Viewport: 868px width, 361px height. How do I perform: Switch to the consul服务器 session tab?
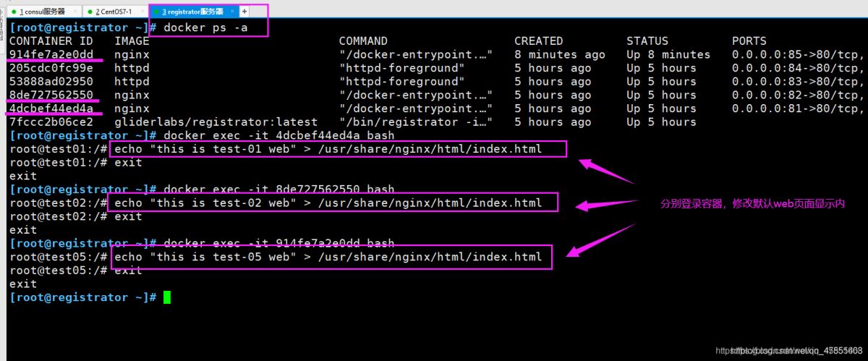coord(42,12)
